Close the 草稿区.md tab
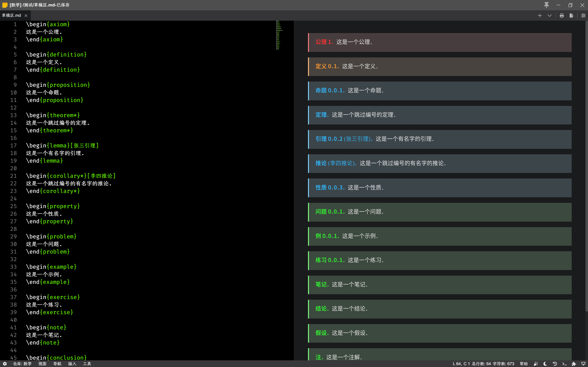Screen dimensions: 588x367 (x=26, y=16)
